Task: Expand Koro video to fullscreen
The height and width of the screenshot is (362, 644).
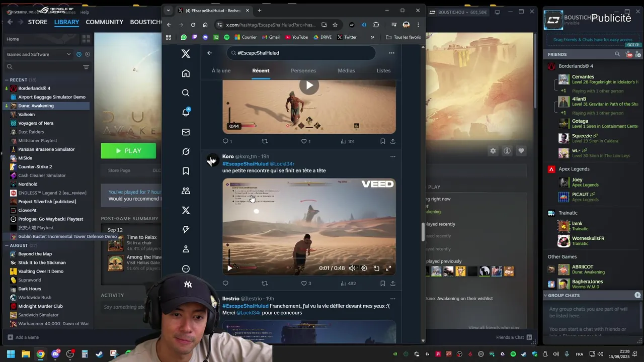Action: pos(388,268)
